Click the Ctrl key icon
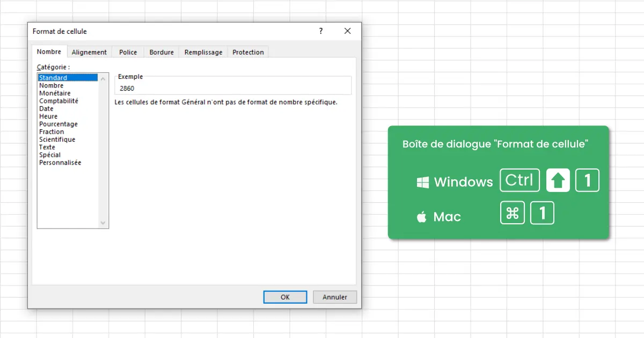The image size is (644, 338). [519, 180]
